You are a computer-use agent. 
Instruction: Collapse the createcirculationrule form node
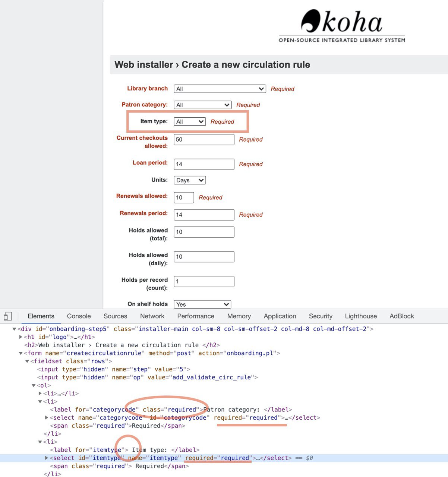tap(21, 353)
